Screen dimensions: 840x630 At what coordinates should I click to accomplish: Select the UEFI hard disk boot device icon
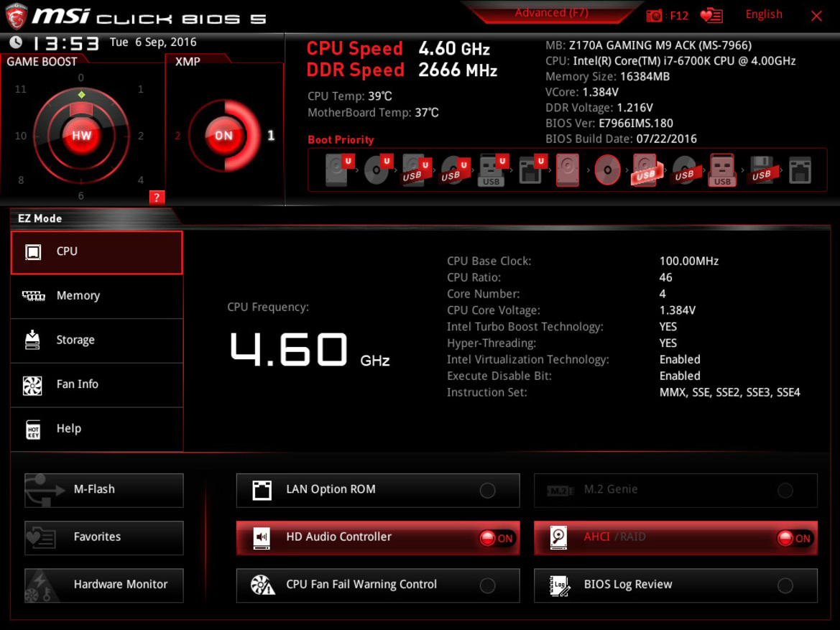(340, 170)
